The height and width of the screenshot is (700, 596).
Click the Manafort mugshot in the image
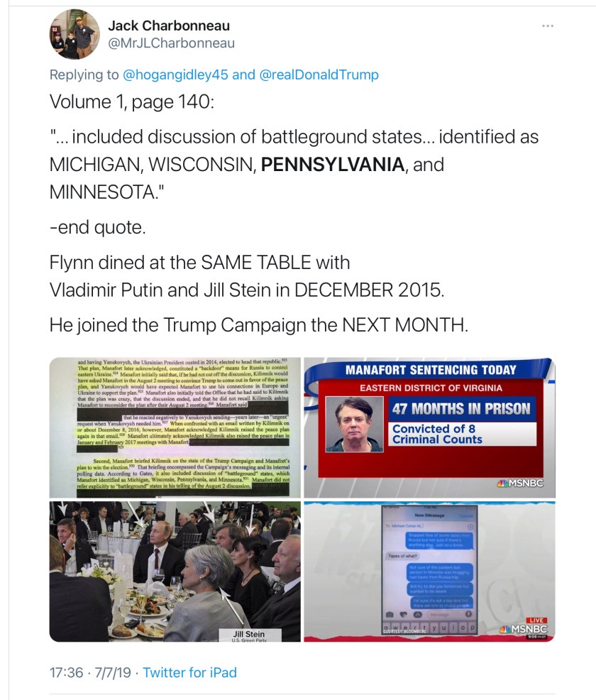pyautogui.click(x=355, y=424)
